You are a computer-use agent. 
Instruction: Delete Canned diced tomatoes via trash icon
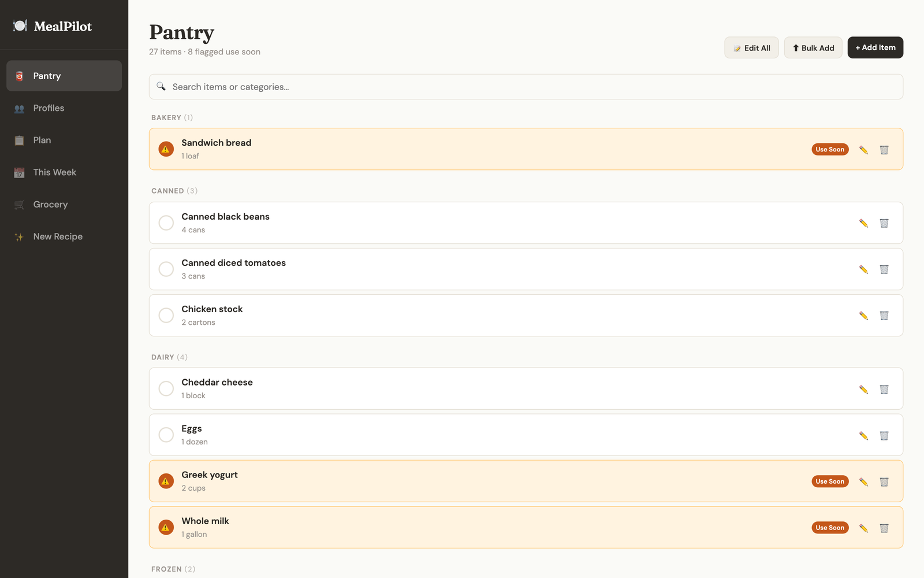[x=884, y=269]
